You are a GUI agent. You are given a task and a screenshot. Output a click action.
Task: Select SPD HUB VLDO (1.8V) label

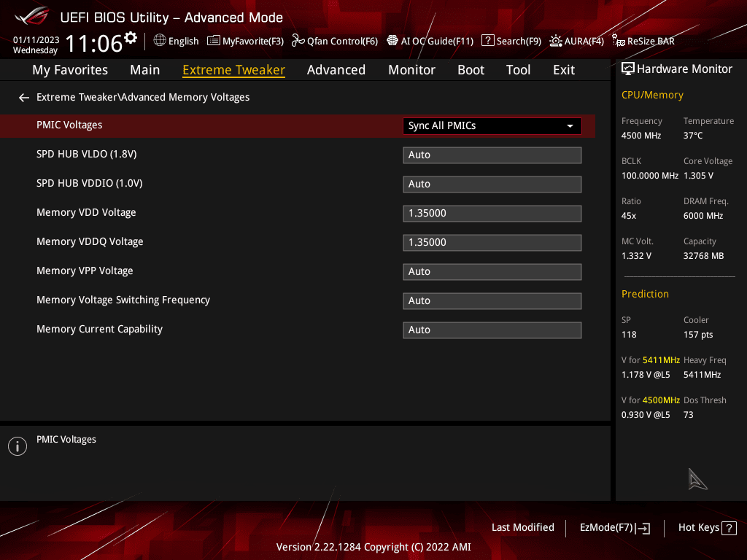[x=86, y=155]
